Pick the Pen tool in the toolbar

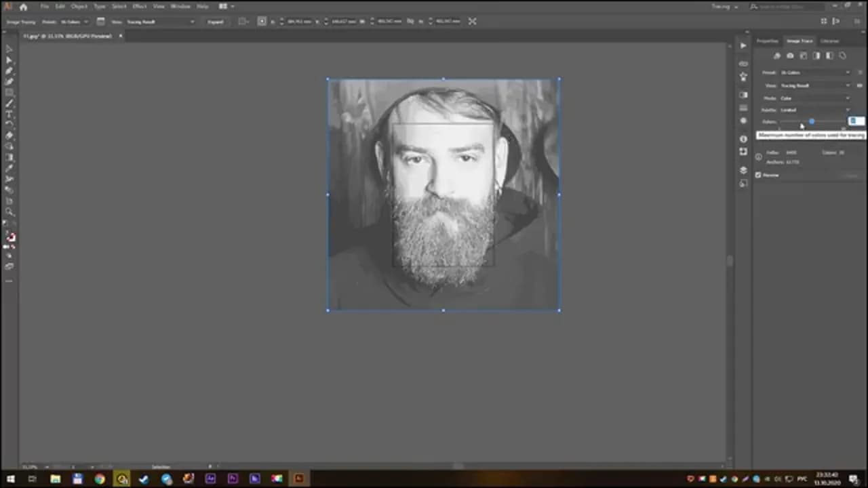click(9, 71)
